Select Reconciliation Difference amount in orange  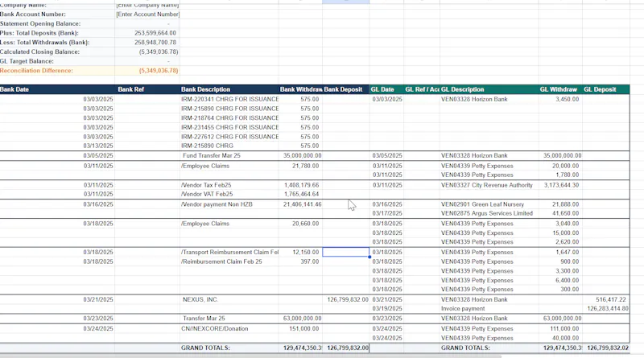pos(147,71)
